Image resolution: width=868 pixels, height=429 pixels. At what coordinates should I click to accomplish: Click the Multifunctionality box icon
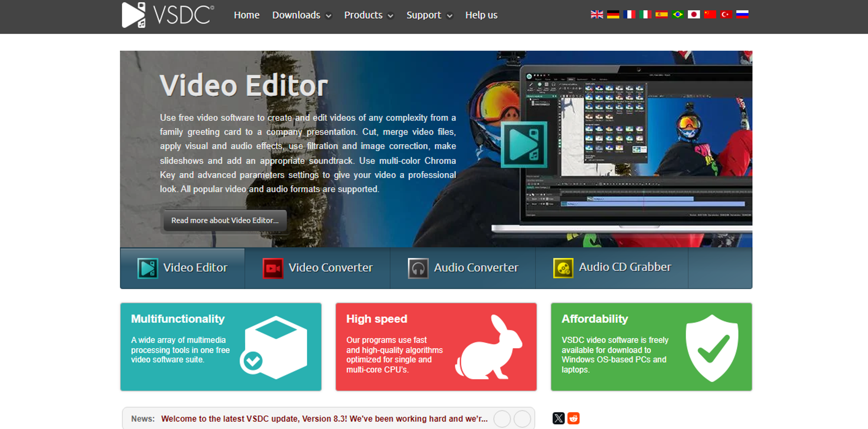274,347
